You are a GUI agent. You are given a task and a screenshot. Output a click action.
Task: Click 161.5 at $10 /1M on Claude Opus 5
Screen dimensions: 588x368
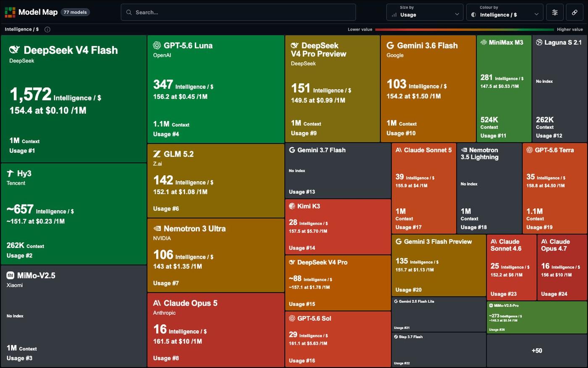[177, 341]
